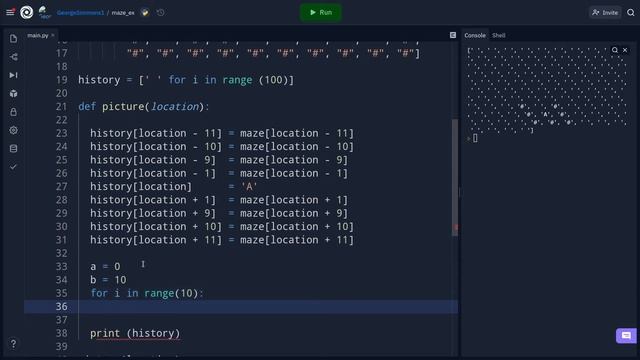Click the editor vertical scrollbar thumb
Screen dimensions: 640x360
tap(455, 178)
